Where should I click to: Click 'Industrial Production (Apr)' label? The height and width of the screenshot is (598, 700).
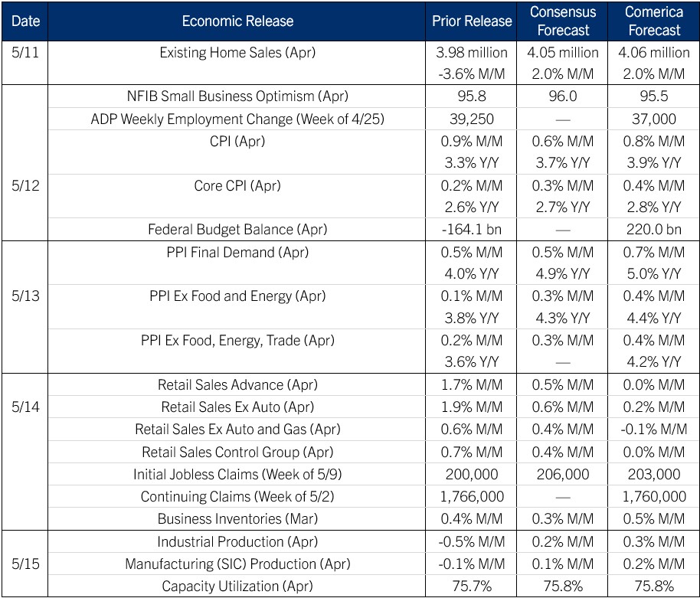[237, 542]
